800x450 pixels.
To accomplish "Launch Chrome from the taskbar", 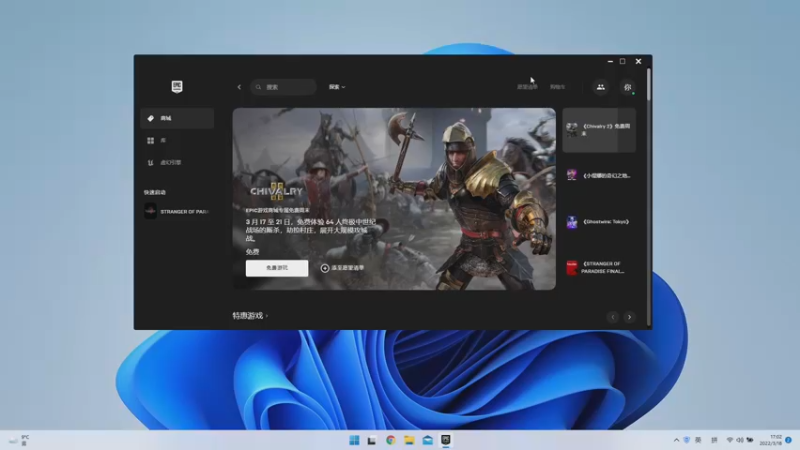I will click(391, 440).
